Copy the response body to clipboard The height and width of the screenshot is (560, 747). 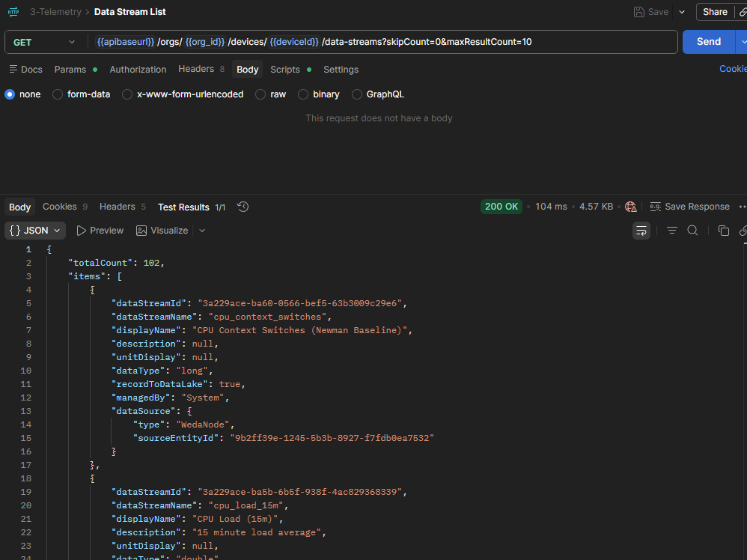click(x=723, y=231)
